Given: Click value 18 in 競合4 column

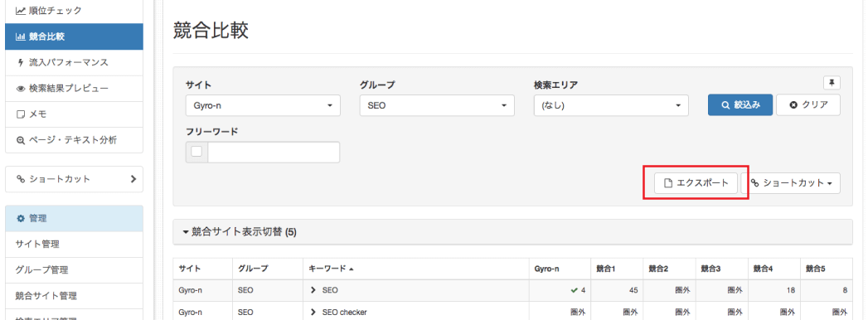Looking at the screenshot, I should (x=791, y=290).
